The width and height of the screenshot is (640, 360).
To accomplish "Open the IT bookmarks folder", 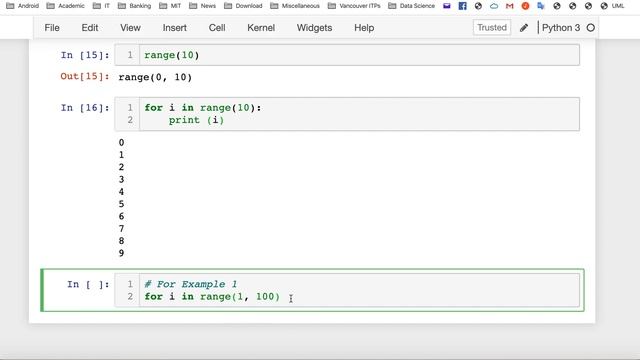I will tap(101, 6).
